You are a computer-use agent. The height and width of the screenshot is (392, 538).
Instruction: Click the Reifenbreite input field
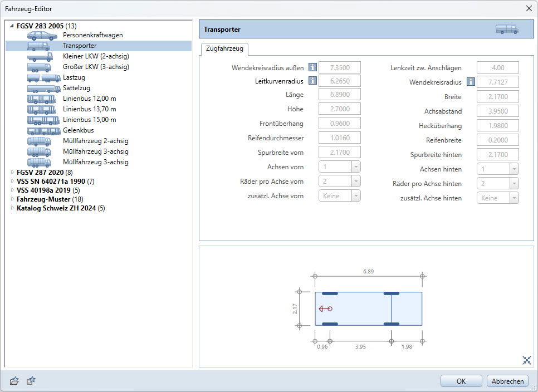coord(498,140)
